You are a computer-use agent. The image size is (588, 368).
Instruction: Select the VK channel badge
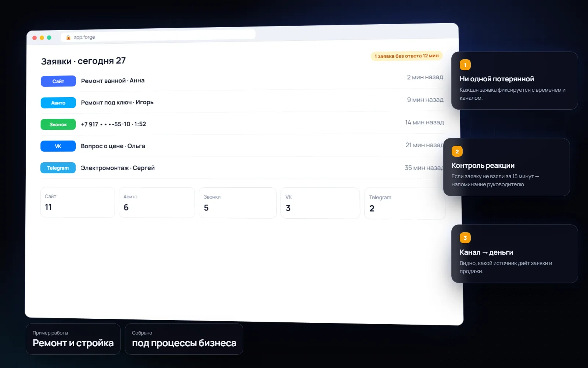point(58,146)
